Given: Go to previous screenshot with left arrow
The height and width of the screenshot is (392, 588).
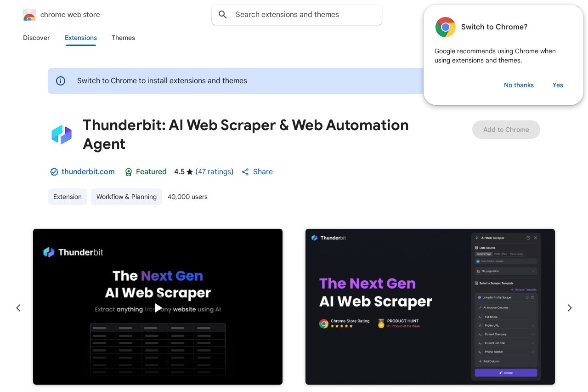Looking at the screenshot, I should tap(18, 308).
